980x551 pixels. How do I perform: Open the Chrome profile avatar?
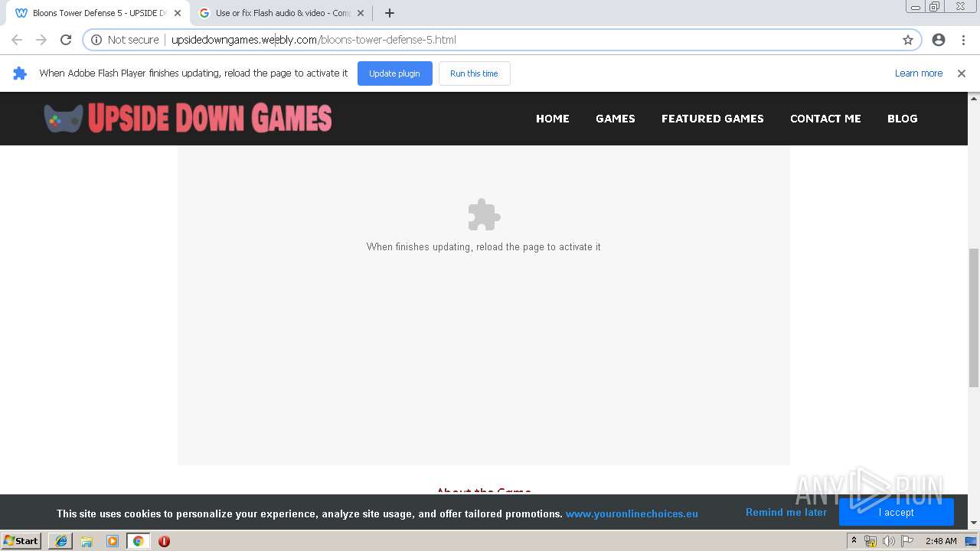(939, 40)
